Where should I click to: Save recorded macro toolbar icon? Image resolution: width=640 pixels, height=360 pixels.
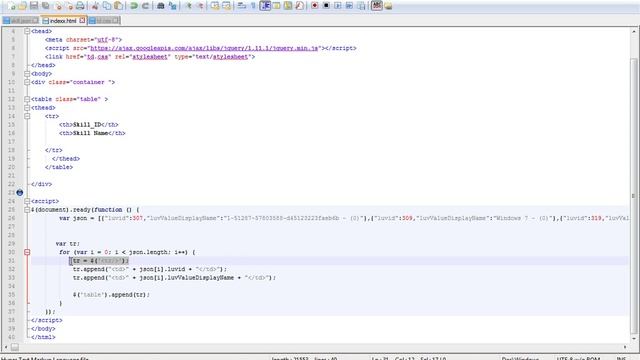(x=361, y=6)
